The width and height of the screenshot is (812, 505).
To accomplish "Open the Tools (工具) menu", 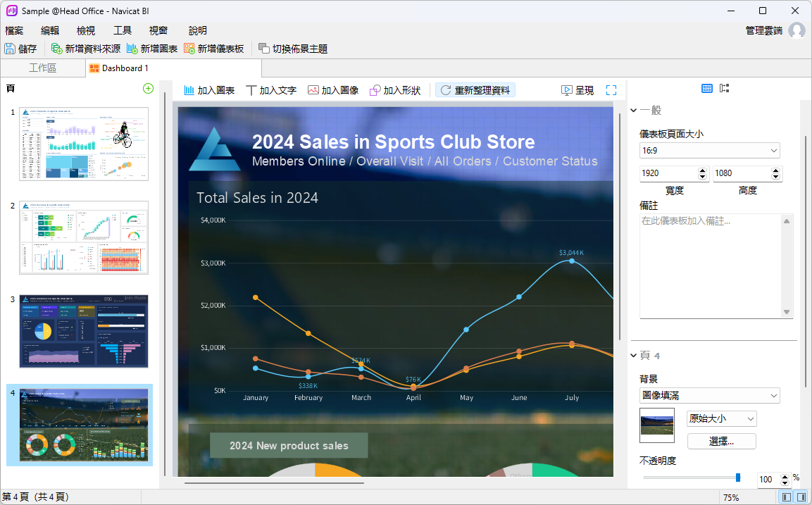I will (123, 30).
